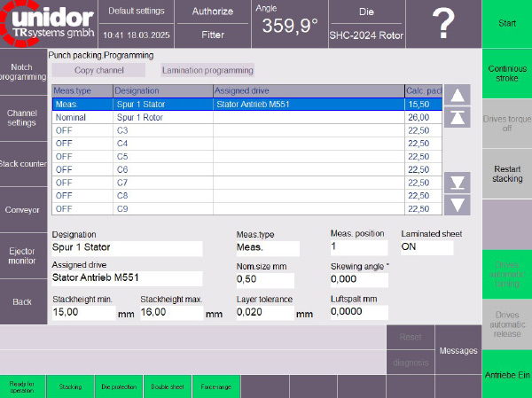The image size is (532, 398).
Task: Open Channel settings
Action: pyautogui.click(x=23, y=118)
